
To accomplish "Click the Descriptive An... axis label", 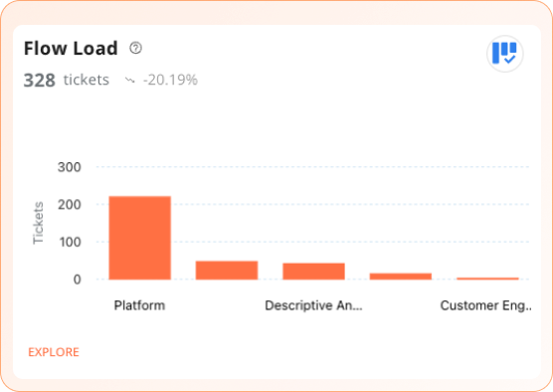I will point(313,305).
